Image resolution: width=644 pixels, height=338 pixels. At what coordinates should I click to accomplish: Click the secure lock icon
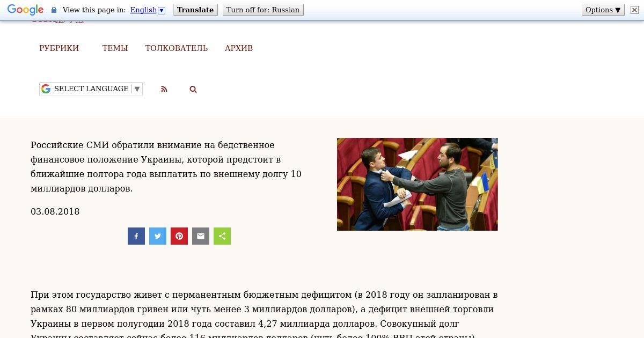[54, 10]
